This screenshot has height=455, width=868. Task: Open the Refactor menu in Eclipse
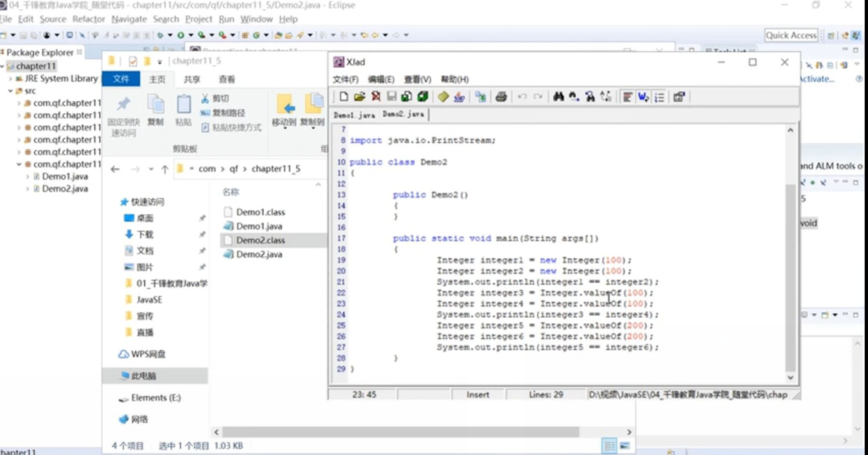89,19
